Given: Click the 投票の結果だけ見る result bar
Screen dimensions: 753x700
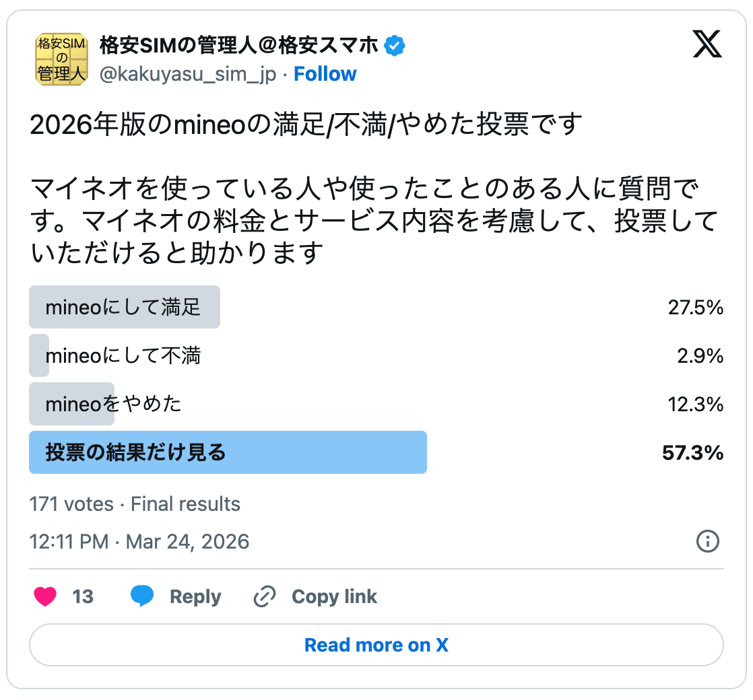Looking at the screenshot, I should point(228,453).
